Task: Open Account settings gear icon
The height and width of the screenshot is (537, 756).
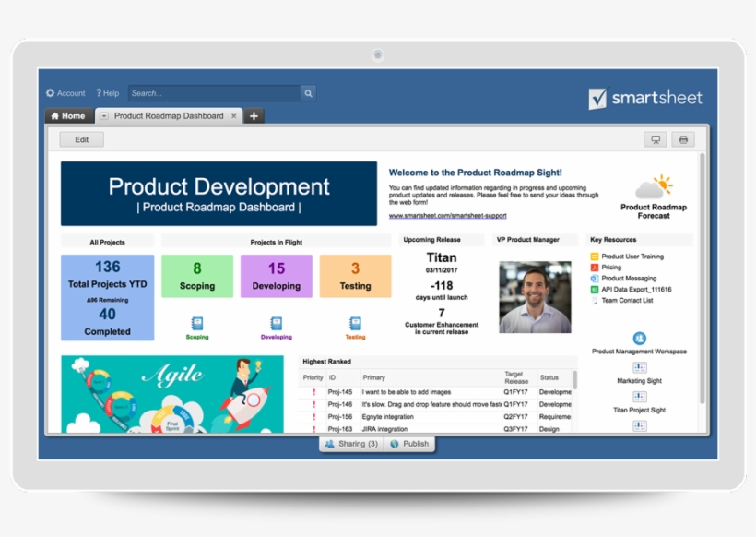Action: pyautogui.click(x=50, y=93)
